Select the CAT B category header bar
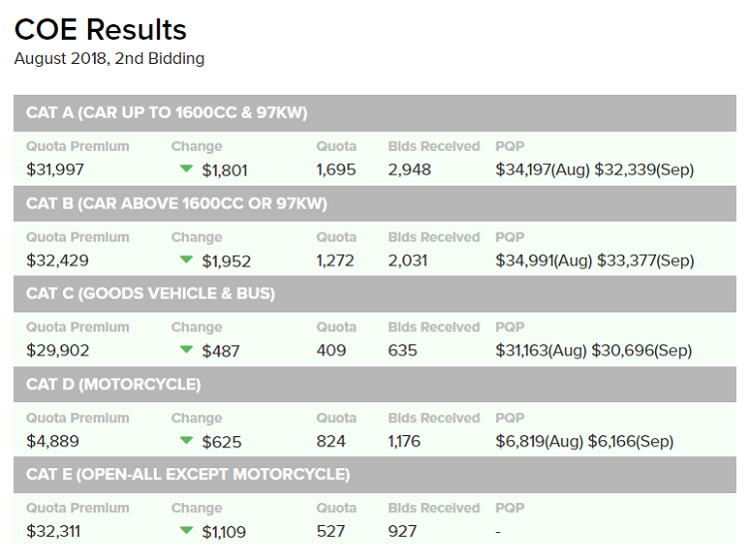 (373, 204)
